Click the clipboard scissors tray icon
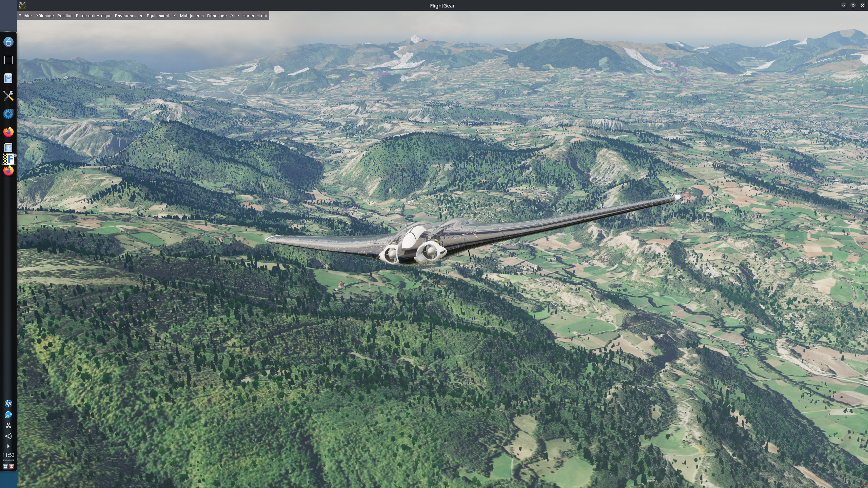 pyautogui.click(x=8, y=425)
